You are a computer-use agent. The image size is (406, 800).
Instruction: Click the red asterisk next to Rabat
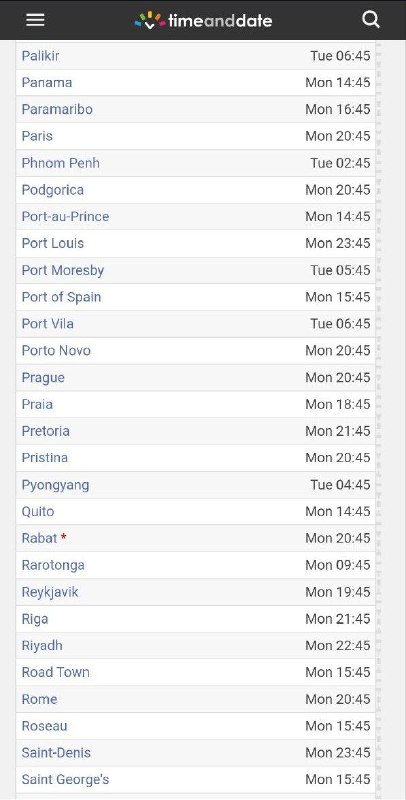(63, 537)
